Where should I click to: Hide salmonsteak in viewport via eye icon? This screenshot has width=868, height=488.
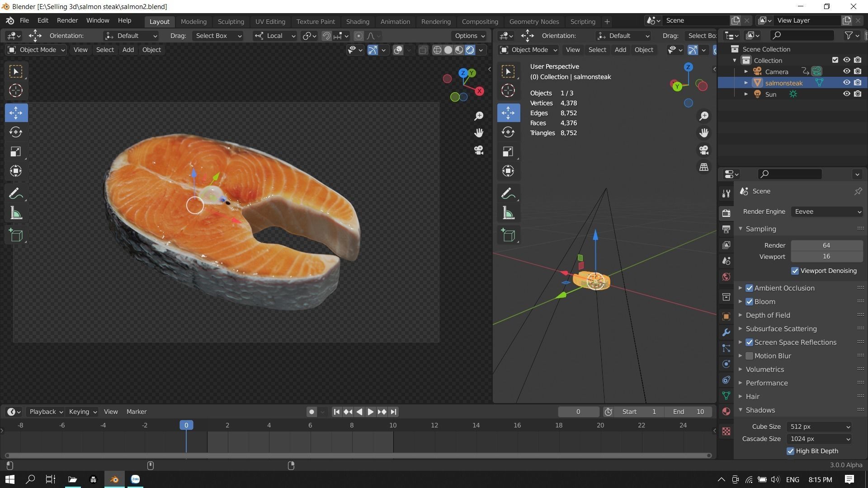coord(846,83)
